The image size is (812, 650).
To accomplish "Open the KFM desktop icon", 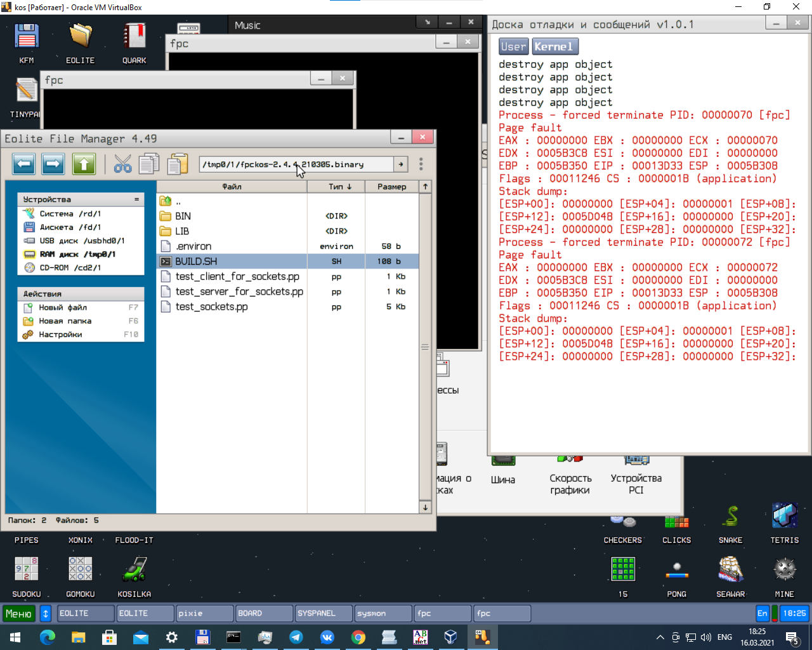I will coord(27,43).
